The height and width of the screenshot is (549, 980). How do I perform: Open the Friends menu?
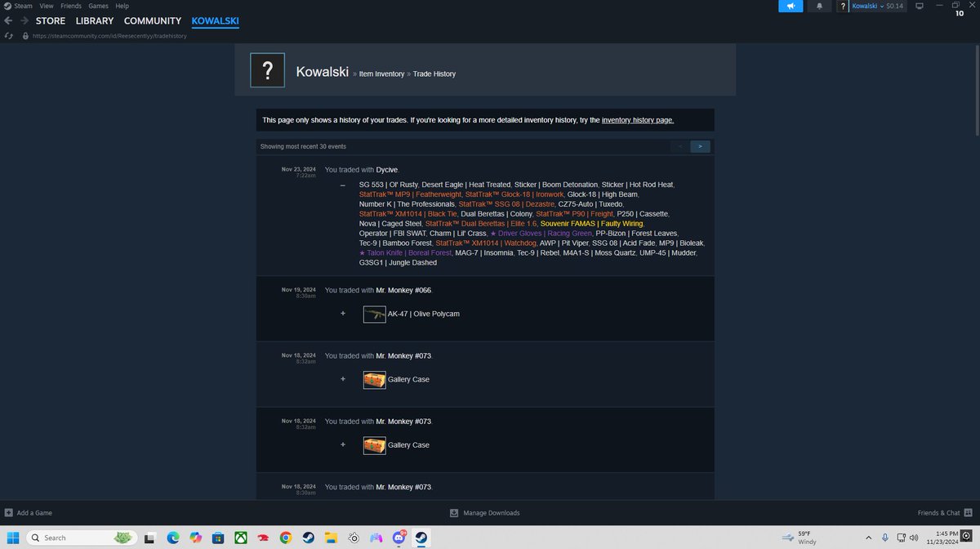pos(71,6)
